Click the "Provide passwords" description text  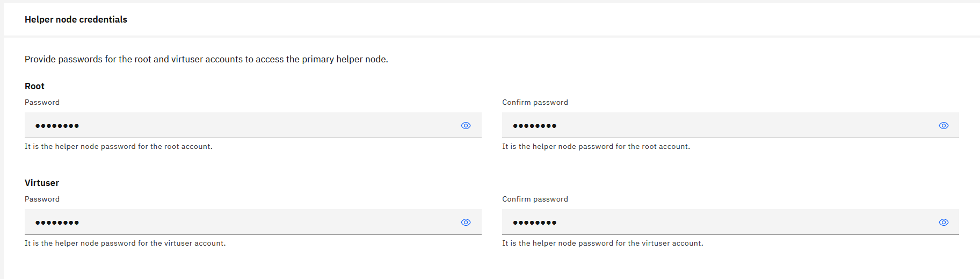[206, 59]
